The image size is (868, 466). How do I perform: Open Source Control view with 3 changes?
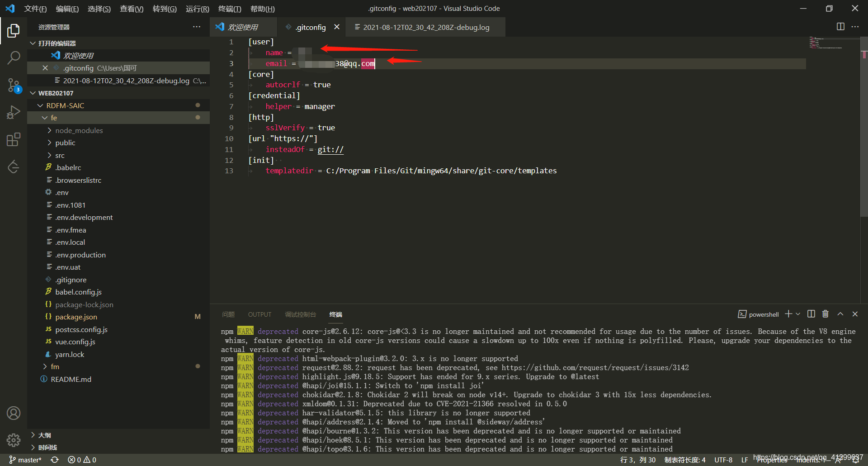pos(14,85)
